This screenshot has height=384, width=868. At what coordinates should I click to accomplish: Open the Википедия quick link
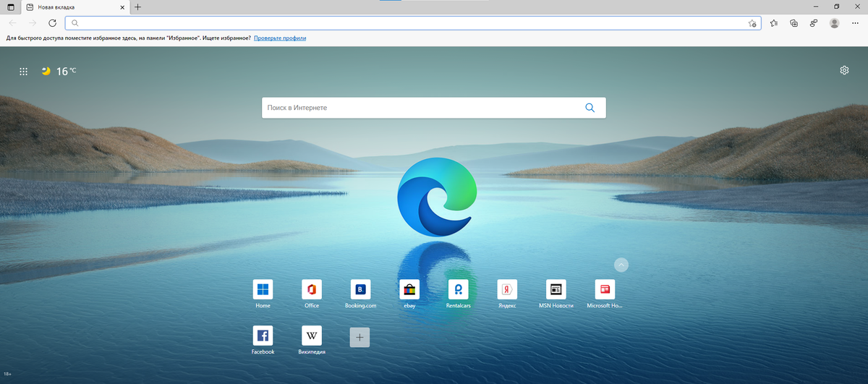pyautogui.click(x=312, y=340)
